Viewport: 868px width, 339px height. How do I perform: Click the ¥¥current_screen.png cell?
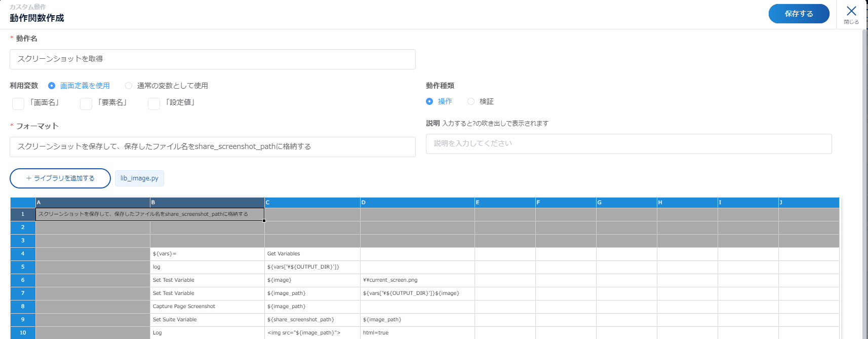pyautogui.click(x=417, y=280)
